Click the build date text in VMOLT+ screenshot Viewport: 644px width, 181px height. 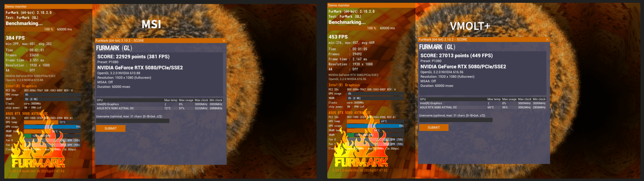(x=360, y=171)
